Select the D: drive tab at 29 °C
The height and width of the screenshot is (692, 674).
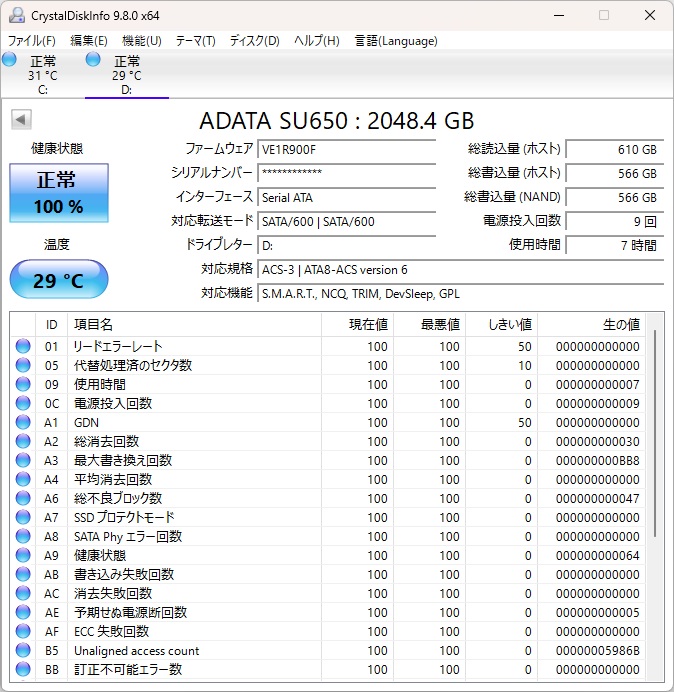tap(127, 74)
